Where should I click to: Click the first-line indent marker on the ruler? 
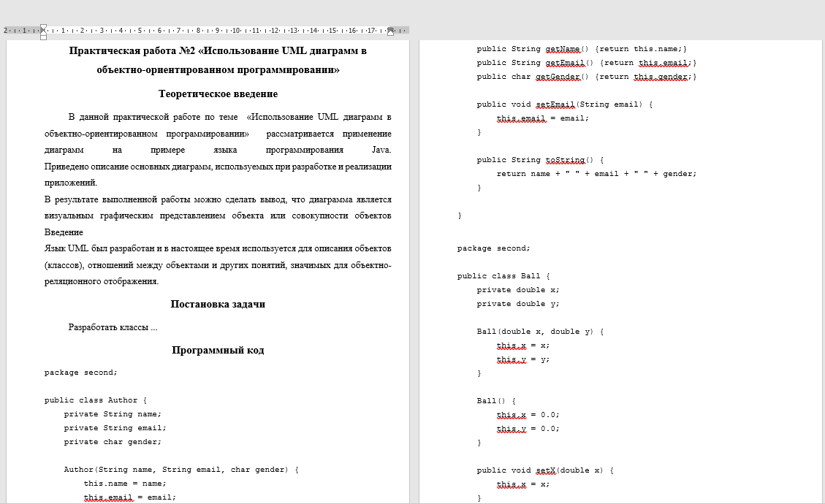[43, 26]
